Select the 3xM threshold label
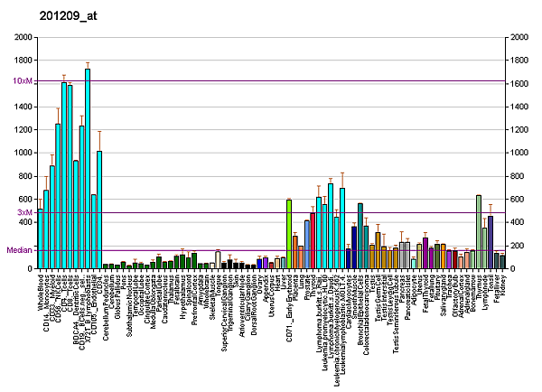Image resolution: width=542 pixels, height=392 pixels. 25,212
